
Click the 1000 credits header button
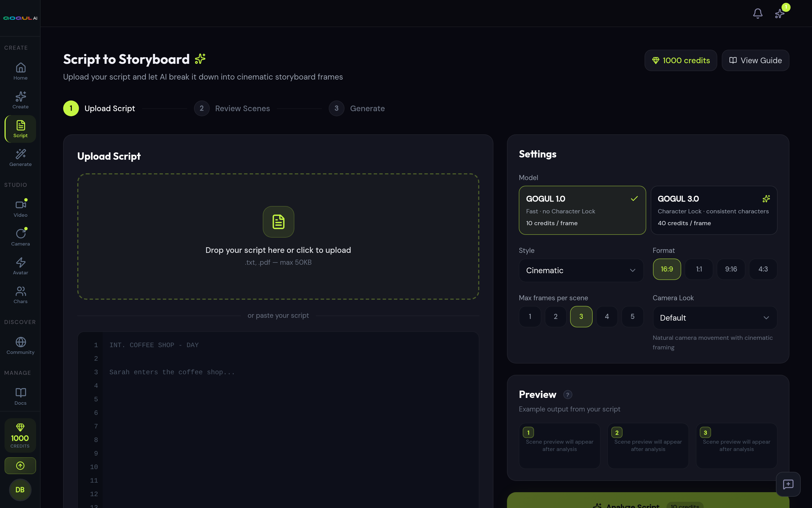pyautogui.click(x=681, y=60)
